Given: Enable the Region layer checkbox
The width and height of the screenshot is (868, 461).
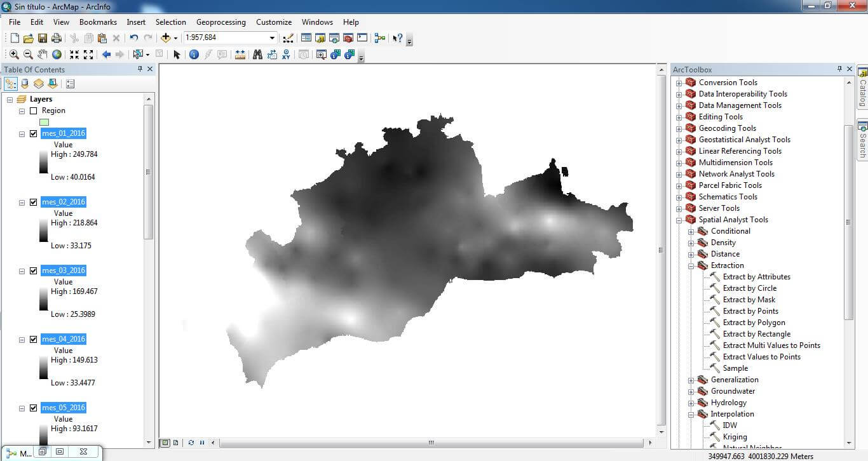Looking at the screenshot, I should coord(34,110).
